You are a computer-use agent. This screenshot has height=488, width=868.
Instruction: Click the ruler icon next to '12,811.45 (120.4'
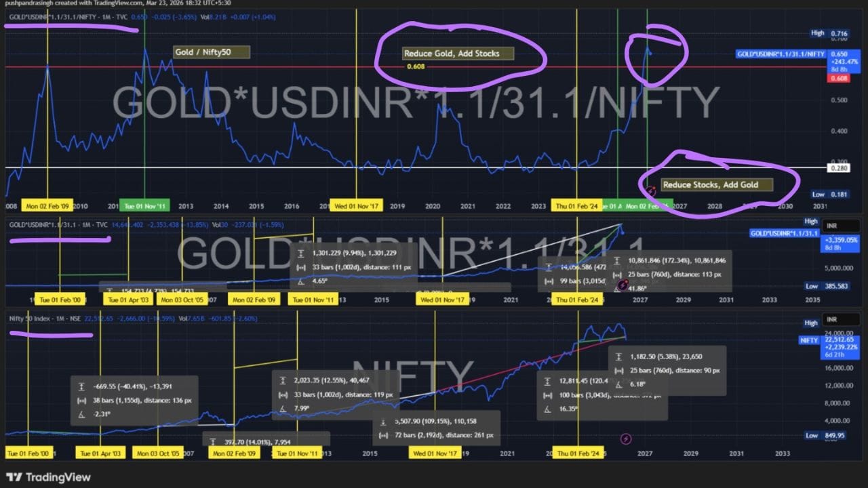tap(548, 380)
